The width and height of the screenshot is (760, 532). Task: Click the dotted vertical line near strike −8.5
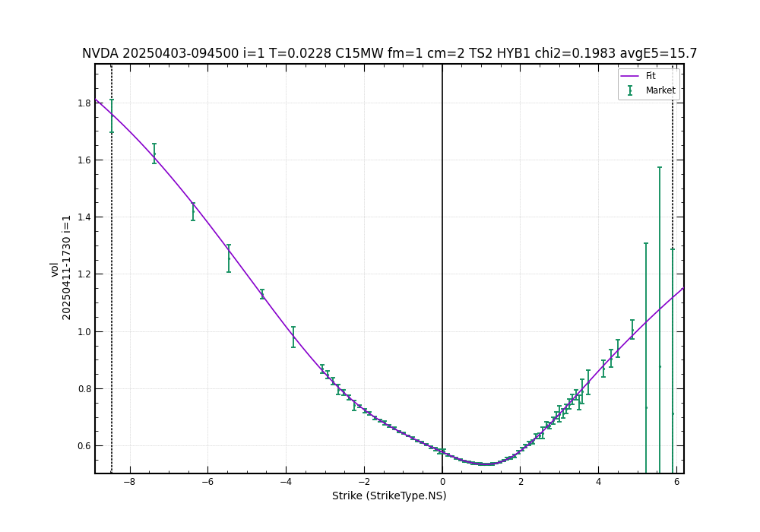tap(112, 304)
